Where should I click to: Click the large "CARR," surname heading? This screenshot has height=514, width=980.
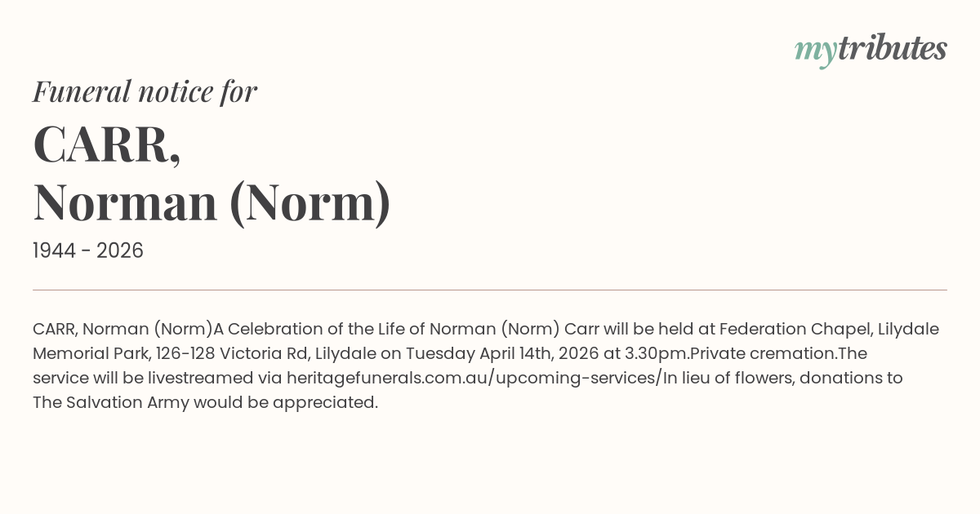(x=106, y=144)
